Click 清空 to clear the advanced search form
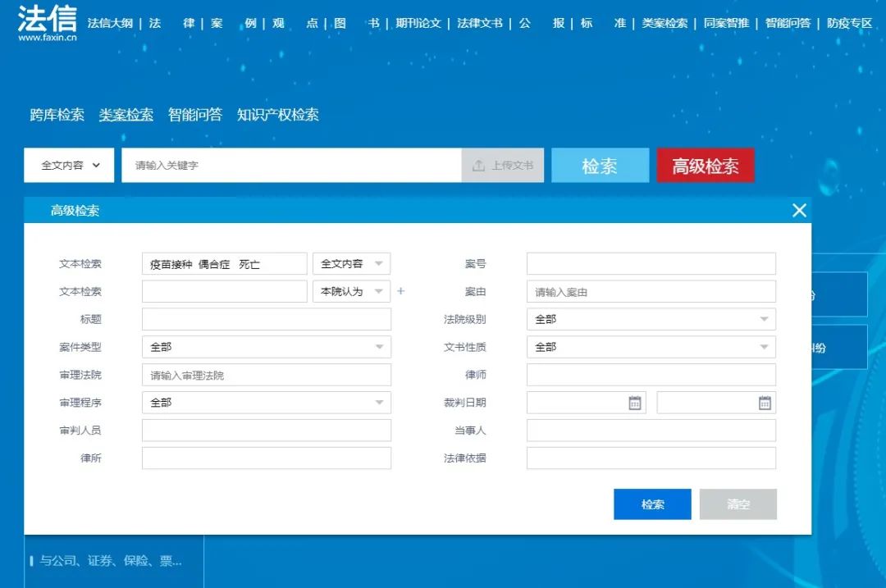The image size is (886, 588). click(x=738, y=504)
